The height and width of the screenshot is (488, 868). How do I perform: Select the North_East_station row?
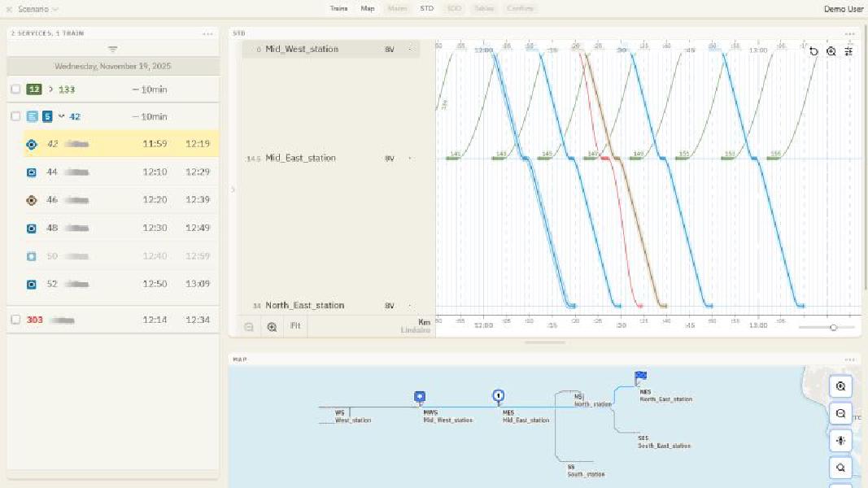pos(330,306)
